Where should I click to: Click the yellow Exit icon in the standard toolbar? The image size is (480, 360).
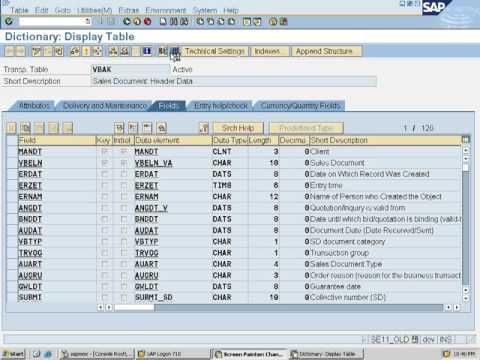click(137, 22)
